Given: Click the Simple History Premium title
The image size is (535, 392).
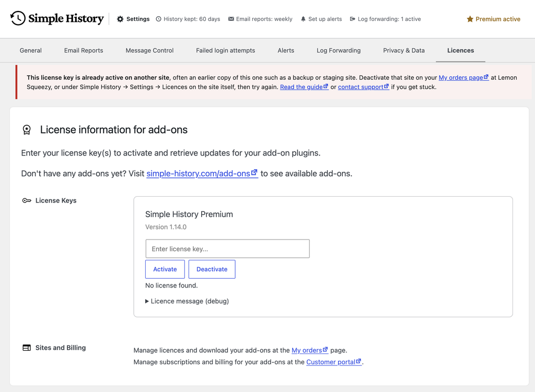Looking at the screenshot, I should click(x=189, y=215).
